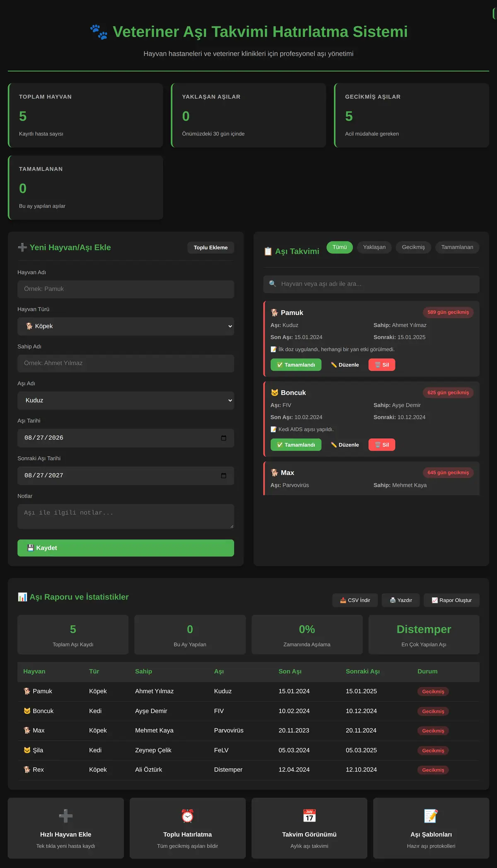Show all records with Tümü filter
Screen dimensions: 497x868
pyautogui.click(x=340, y=247)
